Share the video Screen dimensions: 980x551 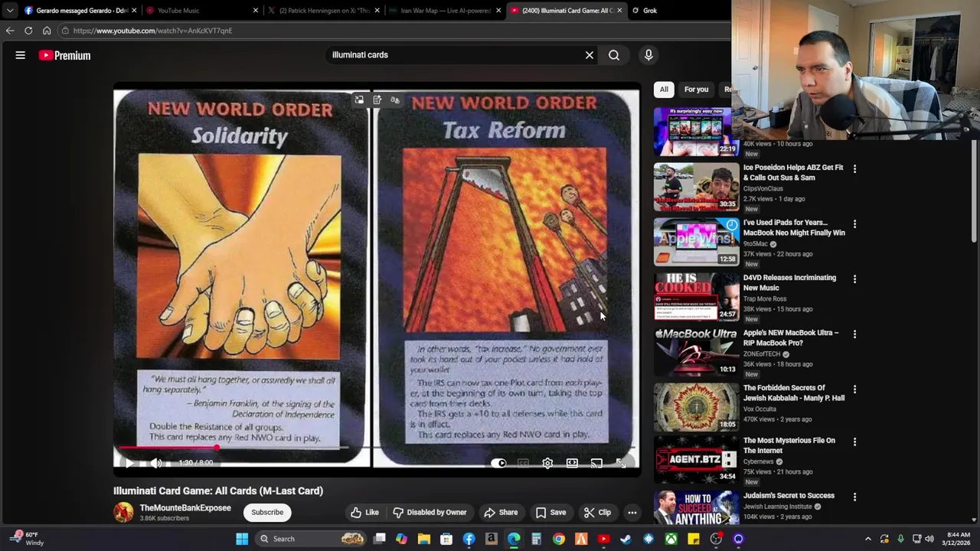tap(501, 512)
